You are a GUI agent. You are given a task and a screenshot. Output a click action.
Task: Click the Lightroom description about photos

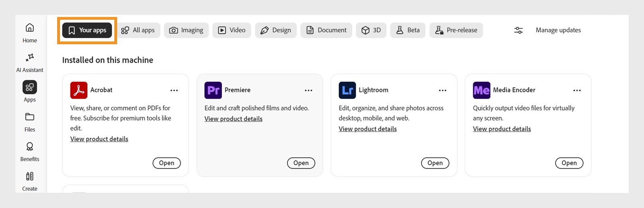[x=391, y=113]
